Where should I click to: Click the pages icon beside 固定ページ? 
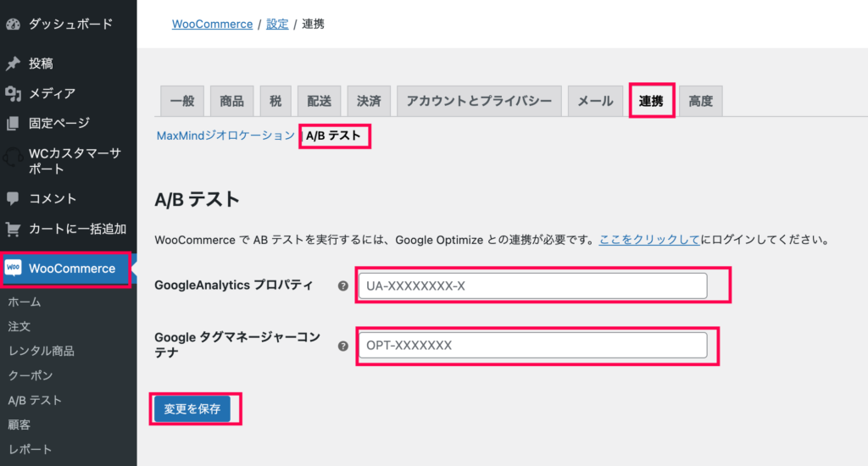pos(14,123)
